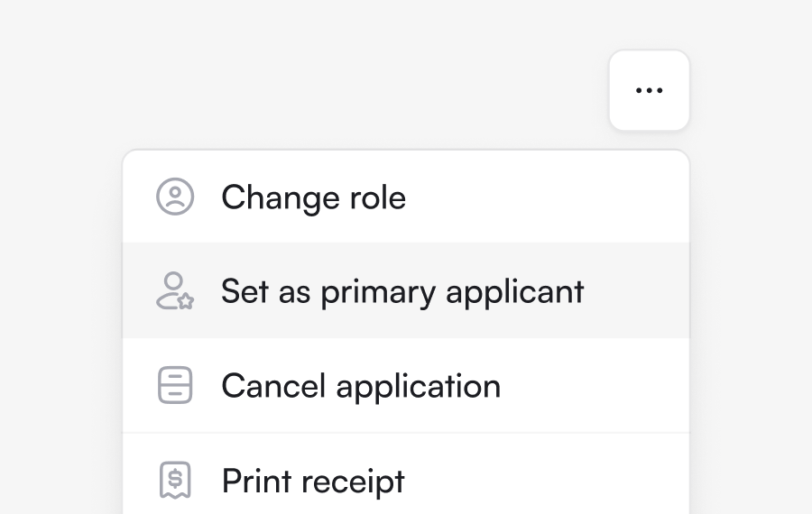Image resolution: width=812 pixels, height=514 pixels.
Task: Click the blank right side of Print receipt row
Action: tap(586, 481)
